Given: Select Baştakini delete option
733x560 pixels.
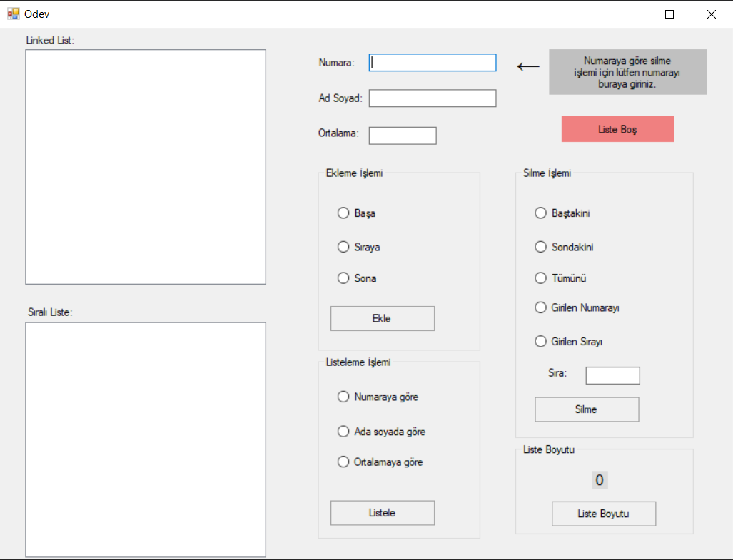Looking at the screenshot, I should click(x=562, y=213).
